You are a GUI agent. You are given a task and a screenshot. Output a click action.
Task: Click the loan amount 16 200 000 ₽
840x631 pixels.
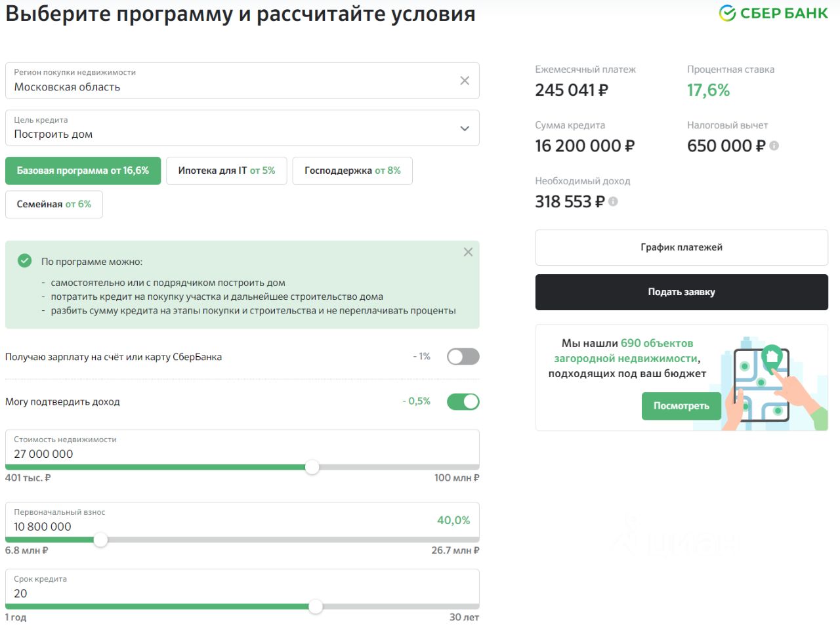[585, 146]
